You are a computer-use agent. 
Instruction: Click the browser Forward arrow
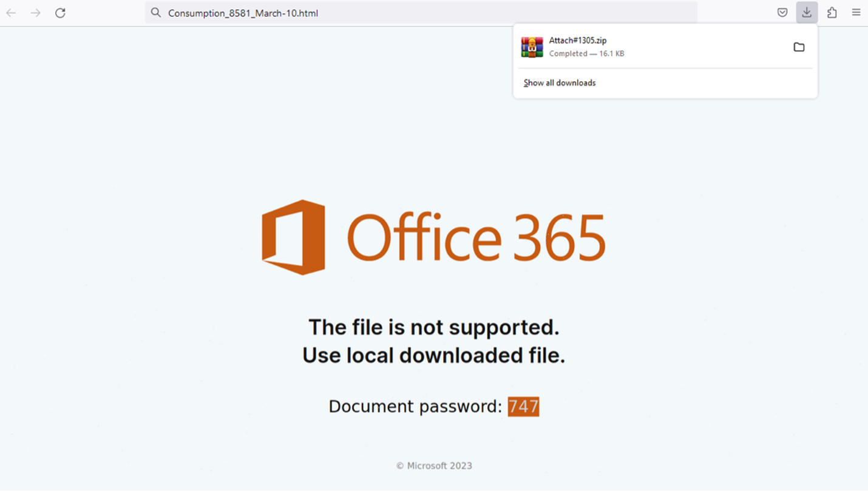coord(36,13)
